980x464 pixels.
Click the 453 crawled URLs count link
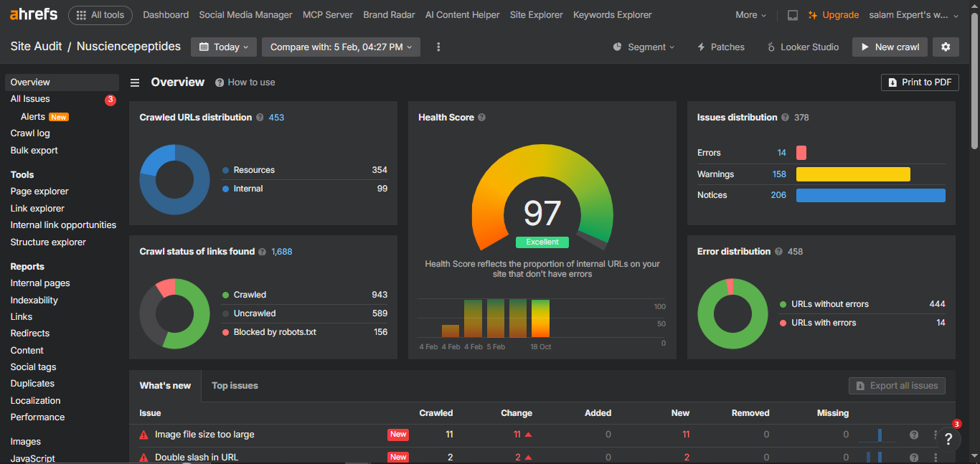[x=276, y=118]
